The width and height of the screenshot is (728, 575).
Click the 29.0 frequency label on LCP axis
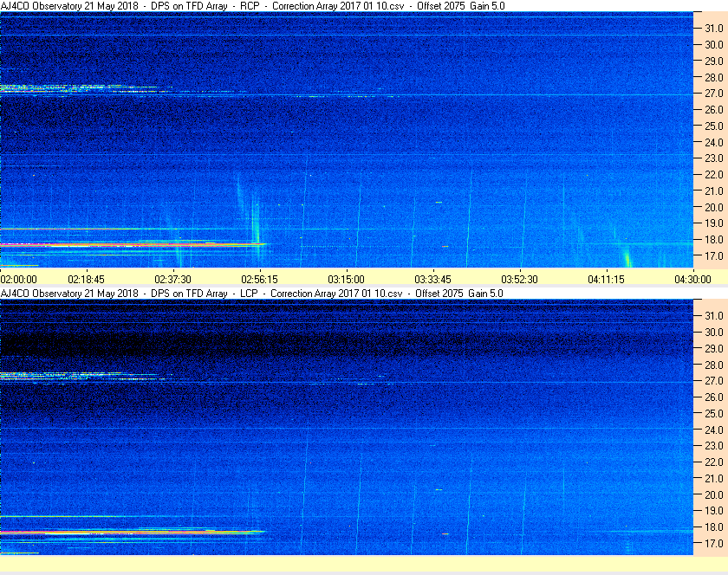(x=714, y=348)
